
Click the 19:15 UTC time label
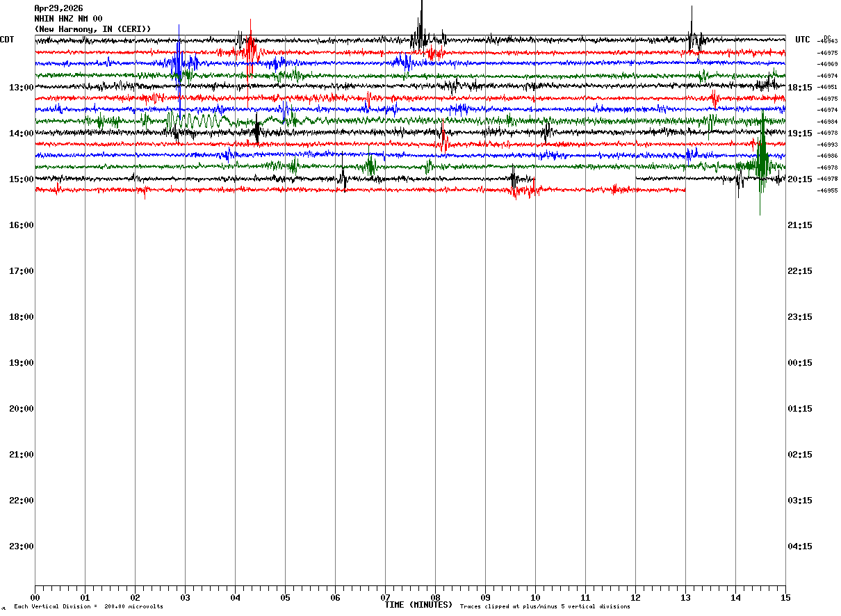click(x=800, y=133)
